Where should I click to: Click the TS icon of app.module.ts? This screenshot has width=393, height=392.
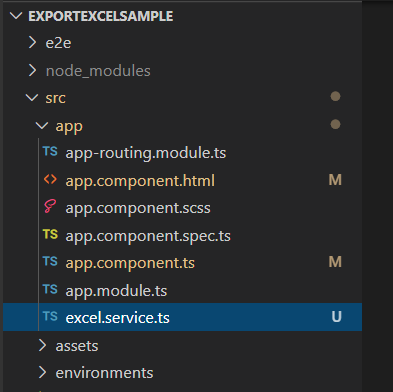pyautogui.click(x=50, y=289)
